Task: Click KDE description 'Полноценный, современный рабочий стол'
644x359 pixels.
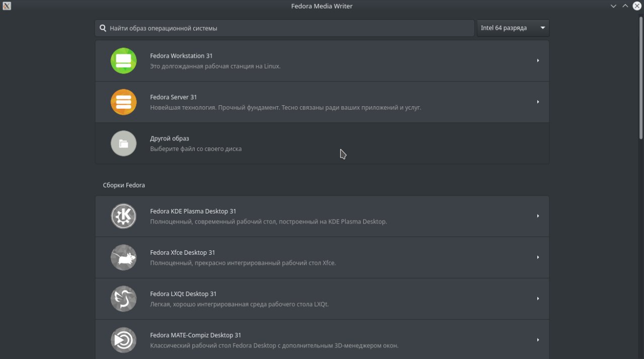Action: (269, 222)
